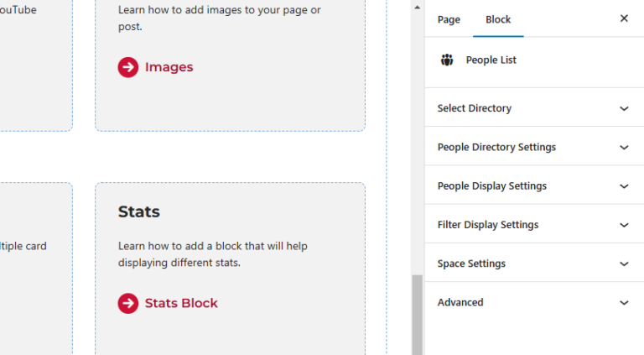
Task: Click the red arrow icon beside Stats Block
Action: [x=128, y=303]
